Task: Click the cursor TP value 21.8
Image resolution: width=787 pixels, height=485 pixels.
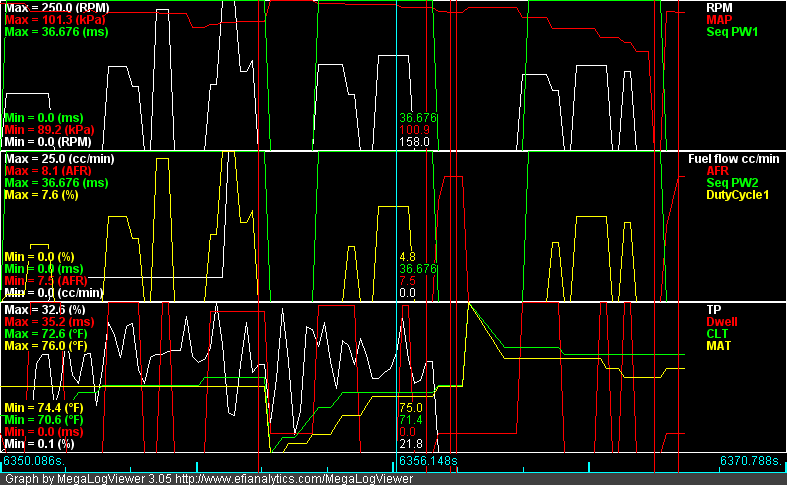Action: 411,444
